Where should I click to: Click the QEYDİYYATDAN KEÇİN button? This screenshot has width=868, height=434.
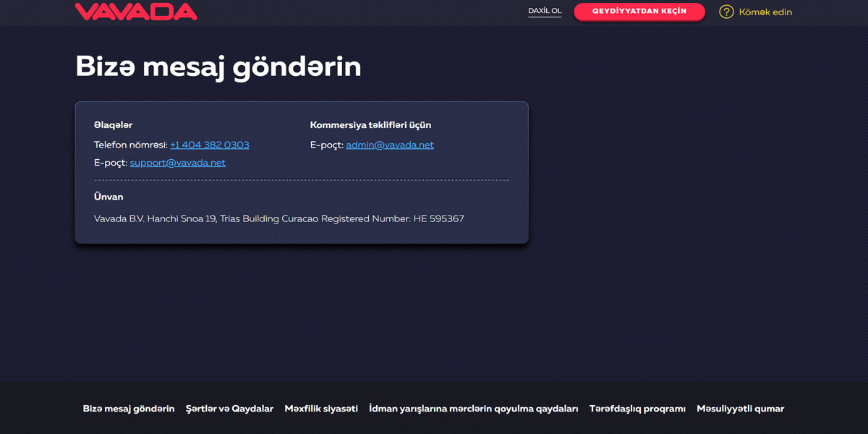click(x=639, y=12)
